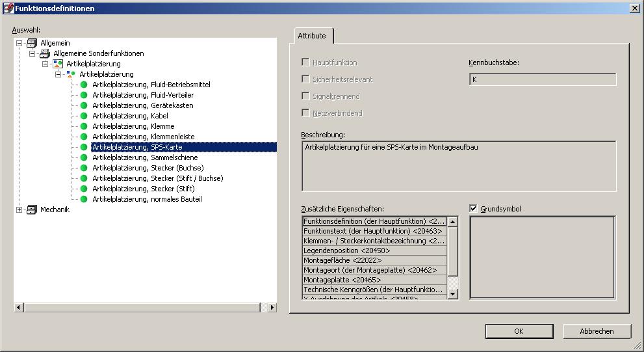Screen dimensions: 644x352
Task: Click green dot beside Stecker (Stift / Buchse)
Action: point(84,178)
